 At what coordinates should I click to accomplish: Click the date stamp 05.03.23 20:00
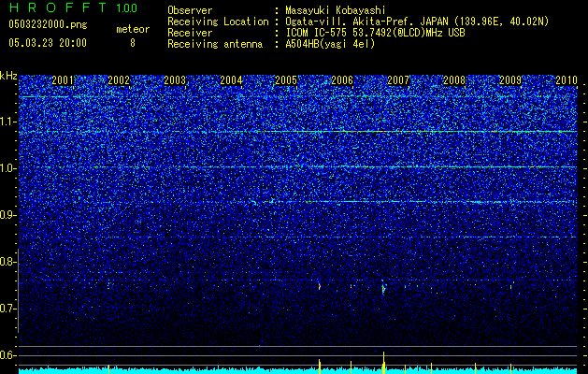(x=48, y=43)
